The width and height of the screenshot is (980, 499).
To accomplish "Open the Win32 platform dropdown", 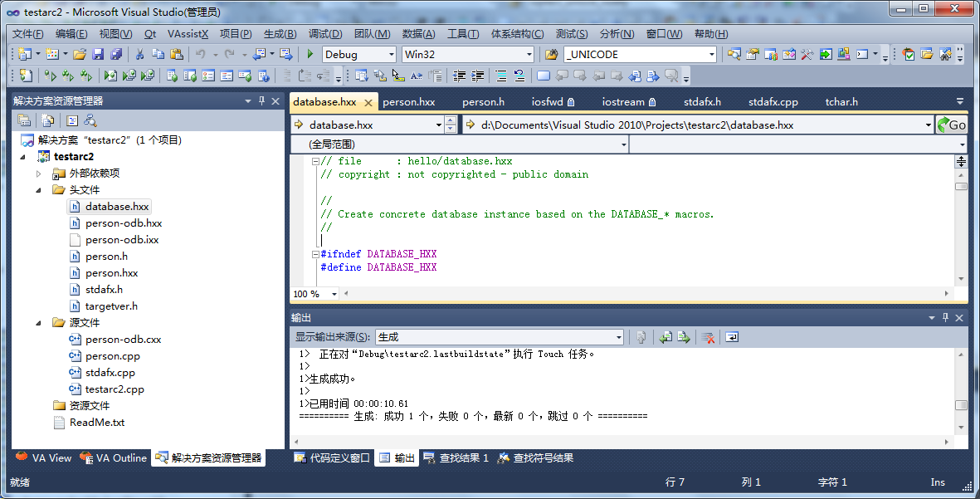I will [529, 55].
